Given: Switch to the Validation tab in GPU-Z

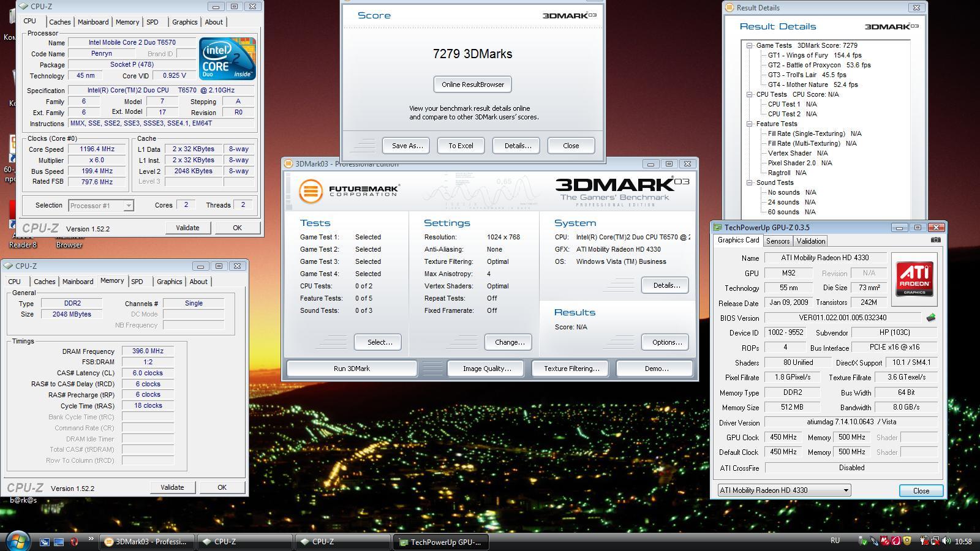Looking at the screenshot, I should [x=811, y=241].
